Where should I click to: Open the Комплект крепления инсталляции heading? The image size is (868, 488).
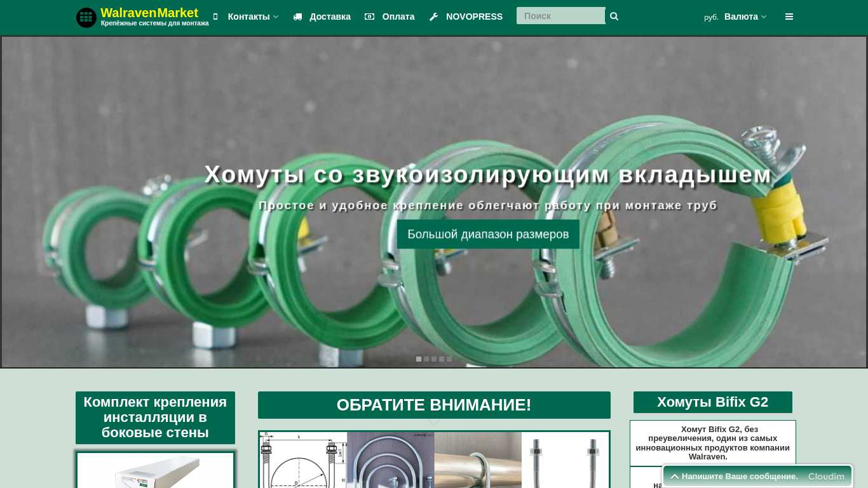(x=155, y=417)
